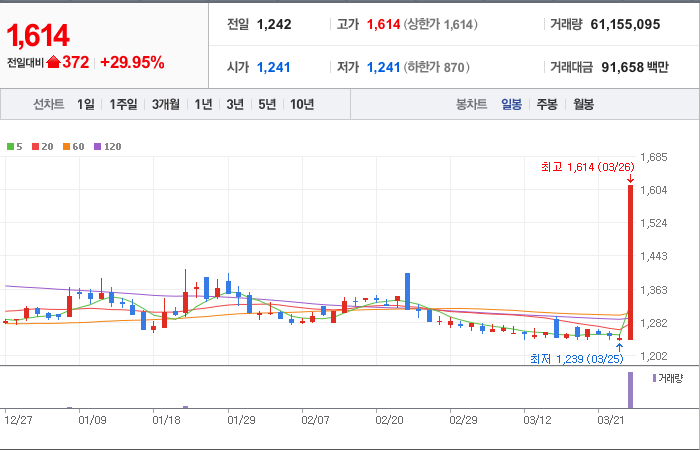Click the red 20-day moving average swatch
Image resolution: width=700 pixels, height=450 pixels.
36,146
